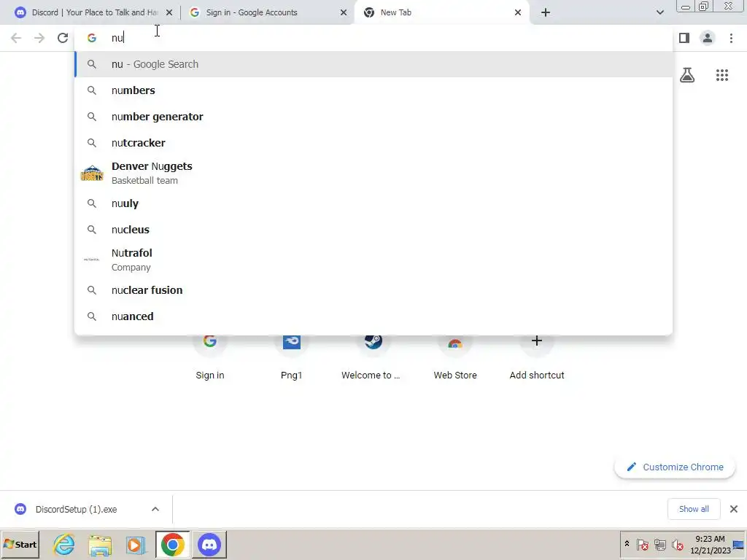Screen dimensions: 747x560
Task: Launch Internet Explorer from taskbar
Action: tap(64, 544)
